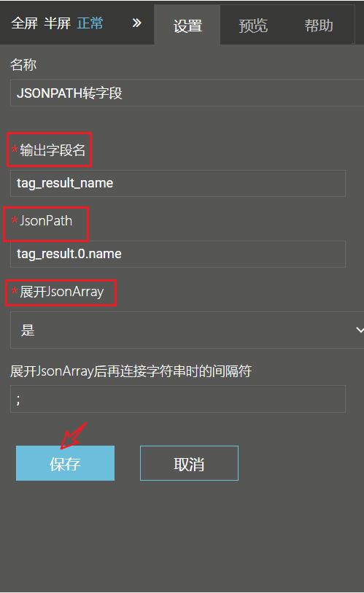
Task: Select the 正常 normal size mode
Action: click(90, 23)
